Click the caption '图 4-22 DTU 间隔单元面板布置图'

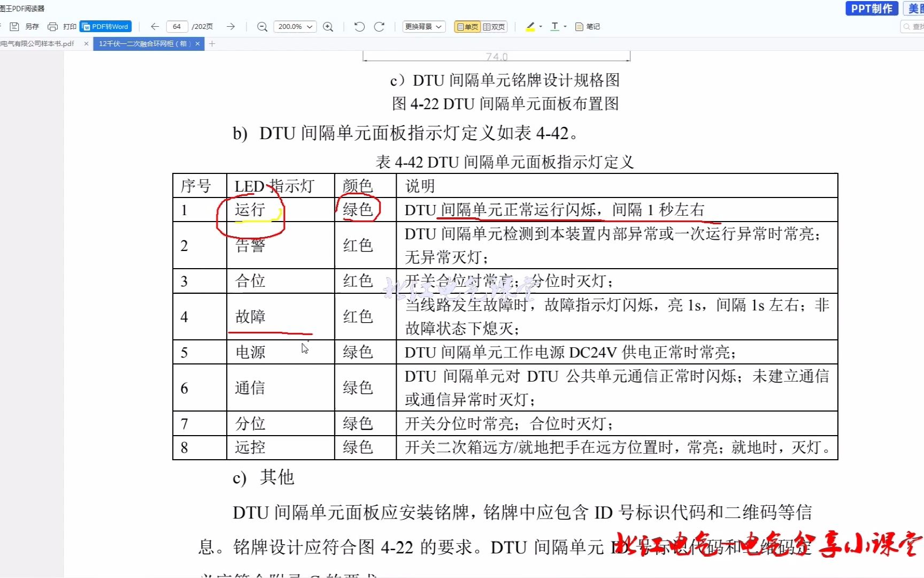coord(505,103)
